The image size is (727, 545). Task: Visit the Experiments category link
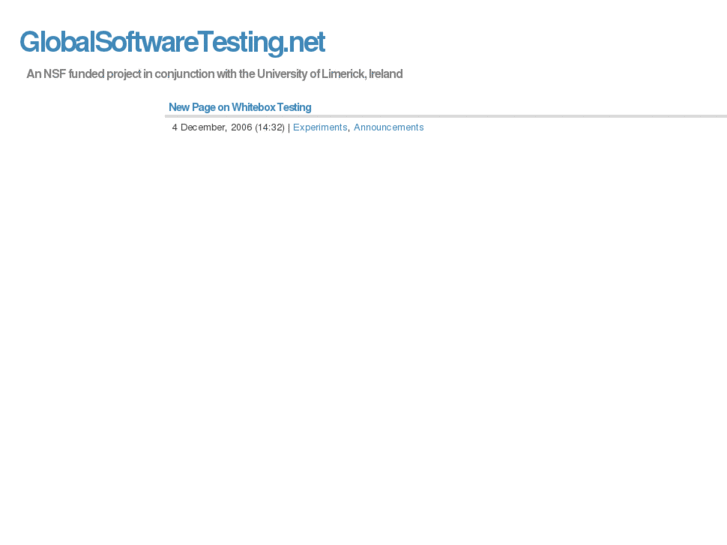pyautogui.click(x=320, y=127)
